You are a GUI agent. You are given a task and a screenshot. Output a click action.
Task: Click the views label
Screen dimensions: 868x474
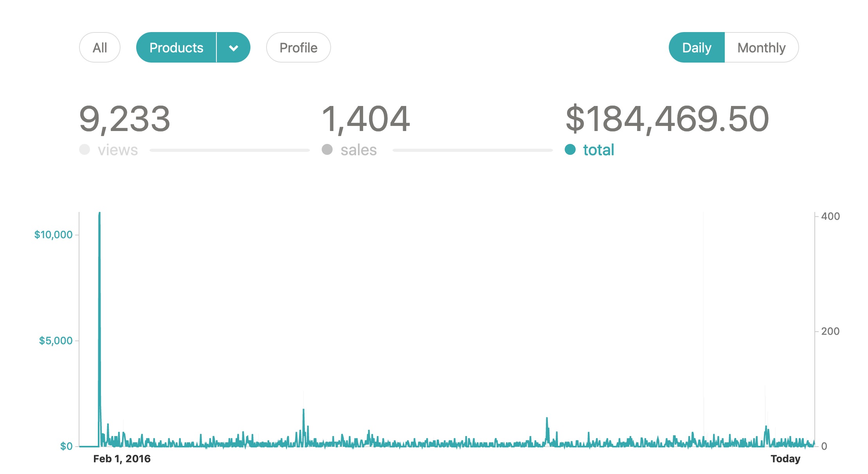(x=118, y=150)
